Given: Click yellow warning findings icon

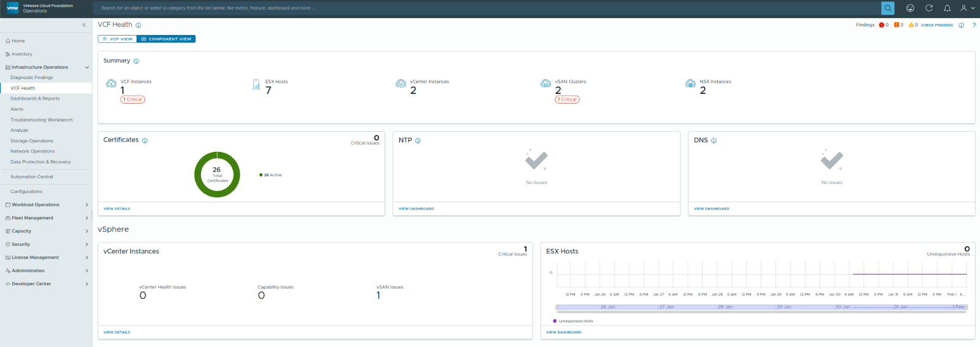Looking at the screenshot, I should pos(911,25).
